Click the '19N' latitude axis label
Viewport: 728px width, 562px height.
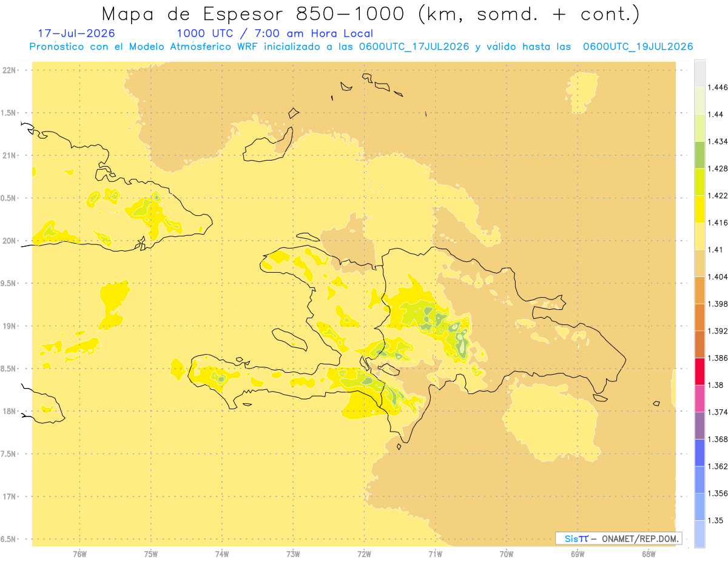pyautogui.click(x=9, y=326)
